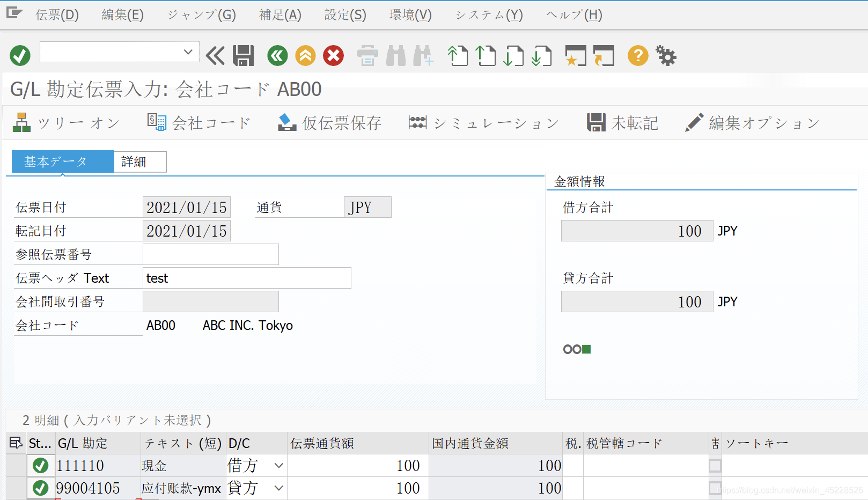This screenshot has width=868, height=500.
Task: Click the 会社コード button
Action: (199, 123)
